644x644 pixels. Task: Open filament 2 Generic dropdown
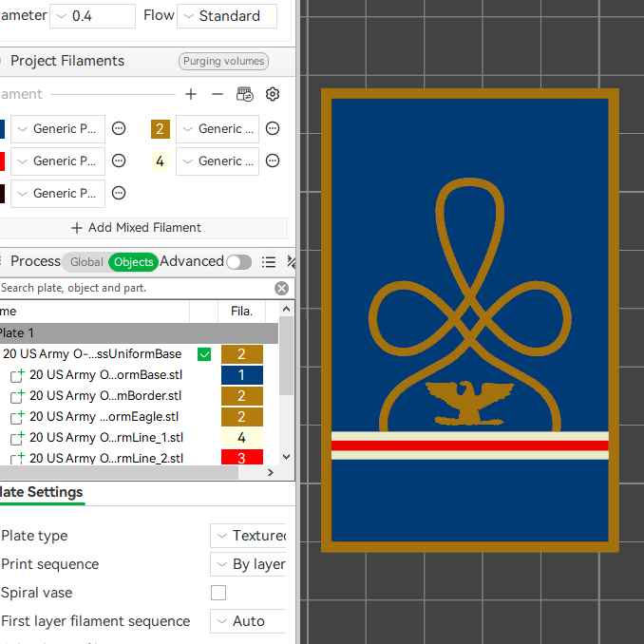tap(218, 129)
